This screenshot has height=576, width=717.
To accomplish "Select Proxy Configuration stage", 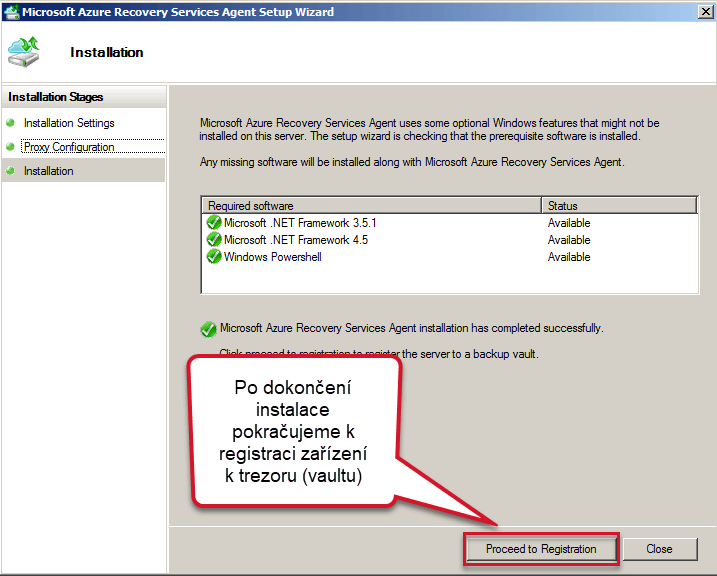I will 69,147.
